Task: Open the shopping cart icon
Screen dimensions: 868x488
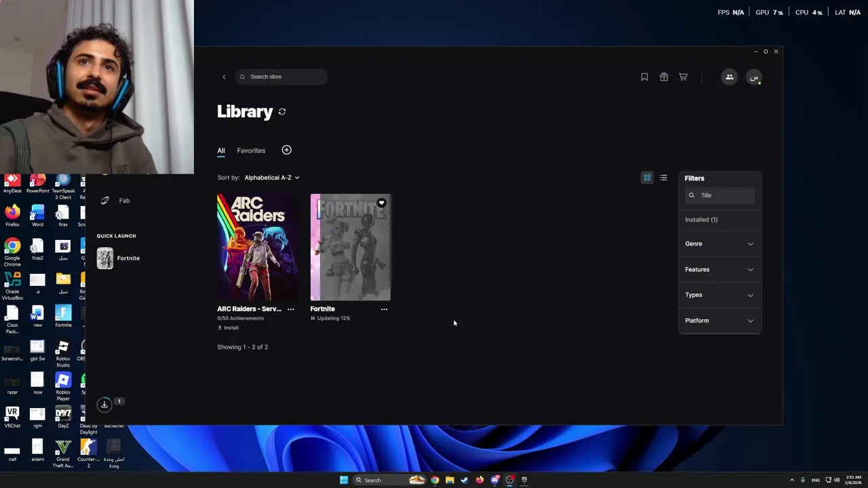Action: (x=683, y=77)
